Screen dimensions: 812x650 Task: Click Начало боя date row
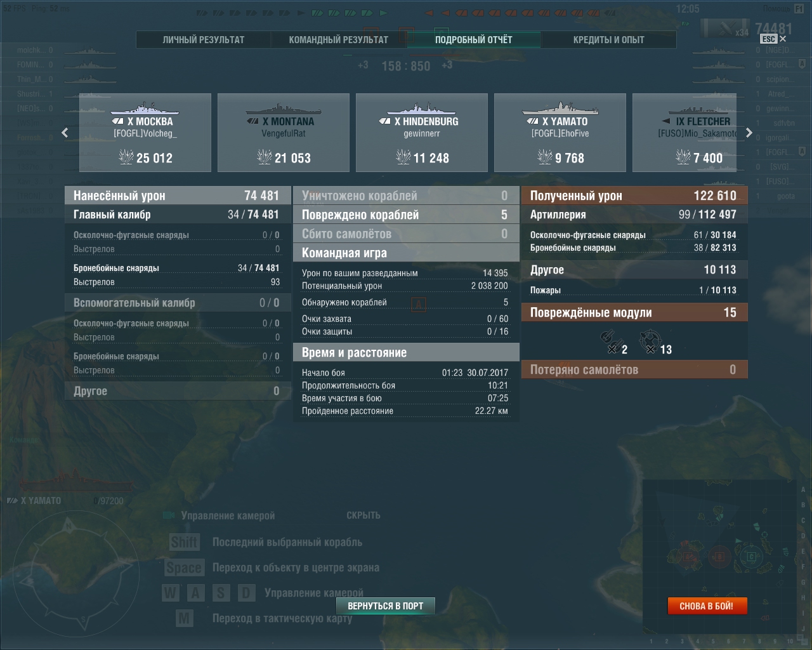(x=406, y=373)
